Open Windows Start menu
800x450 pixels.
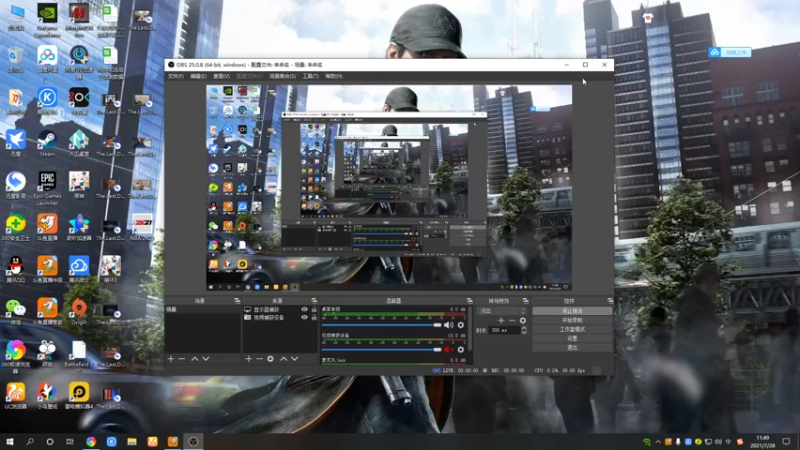coord(10,441)
